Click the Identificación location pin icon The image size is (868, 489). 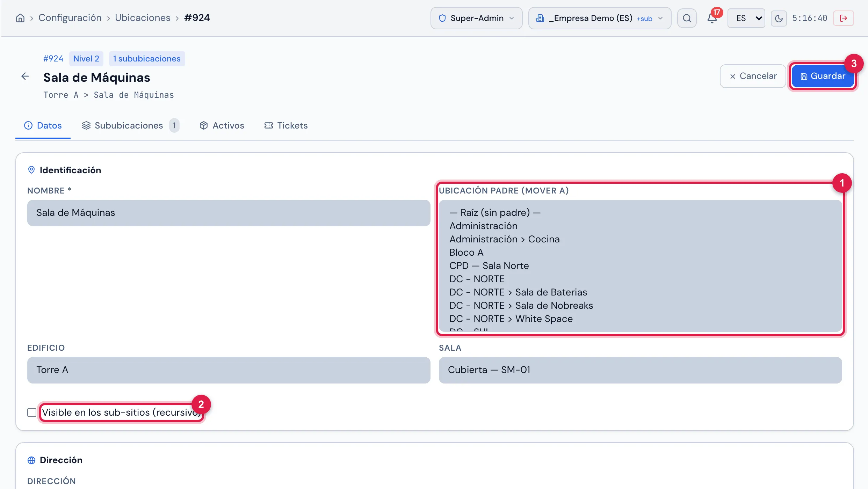[31, 170]
